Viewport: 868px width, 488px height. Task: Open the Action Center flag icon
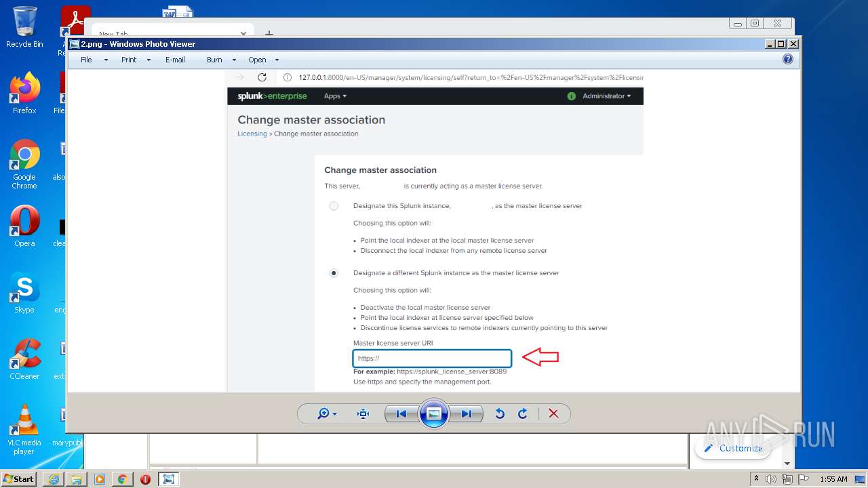pos(802,479)
